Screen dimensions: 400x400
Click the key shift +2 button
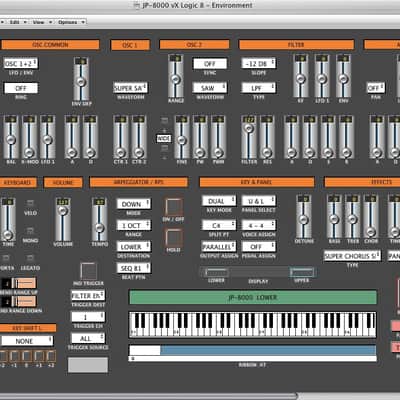coord(51,356)
